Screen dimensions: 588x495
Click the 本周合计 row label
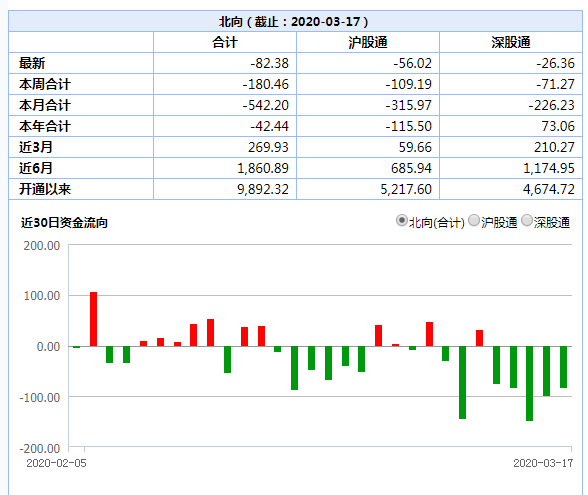45,84
